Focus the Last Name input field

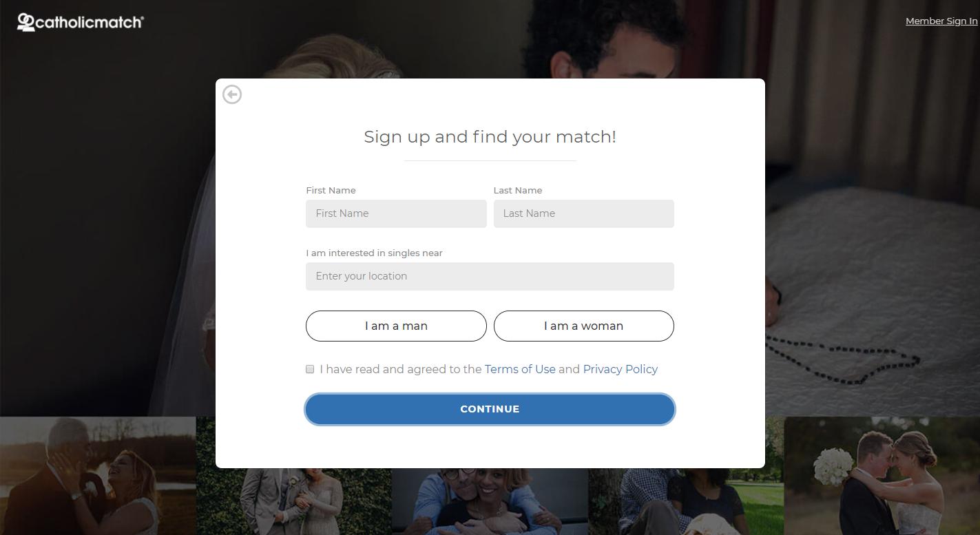click(x=583, y=213)
